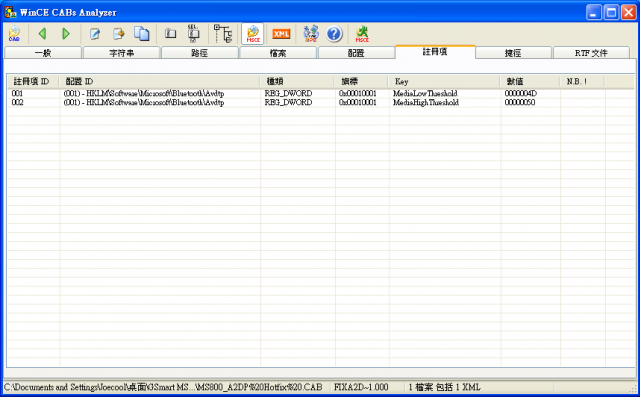640x397 pixels.
Task: Sort by 數值 column header
Action: click(x=531, y=81)
